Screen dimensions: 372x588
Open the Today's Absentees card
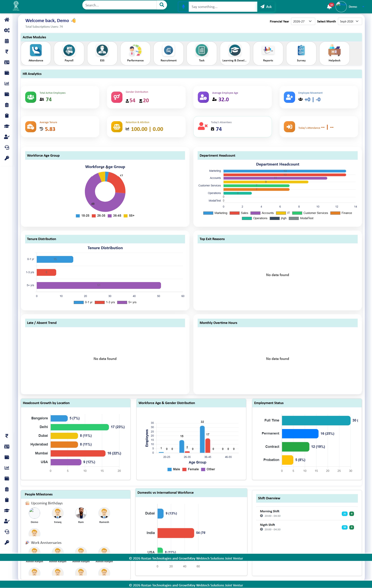click(x=232, y=126)
